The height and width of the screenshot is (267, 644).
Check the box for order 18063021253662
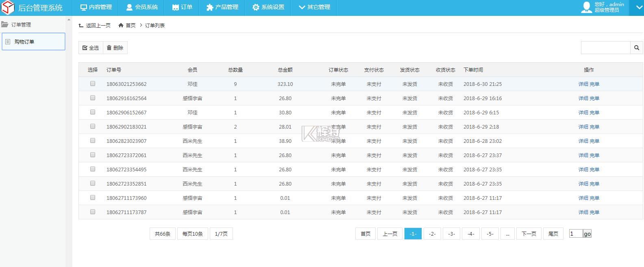click(x=93, y=83)
